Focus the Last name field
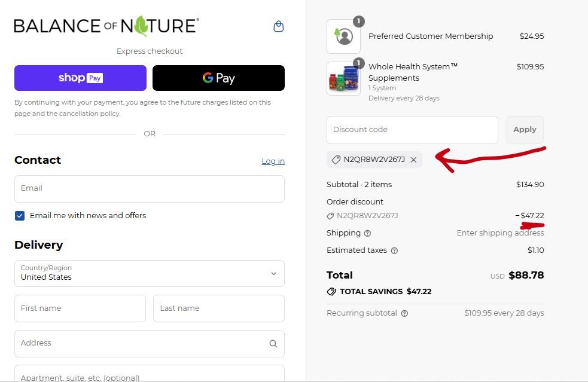Viewport: 588px width, 382px height. tap(218, 308)
